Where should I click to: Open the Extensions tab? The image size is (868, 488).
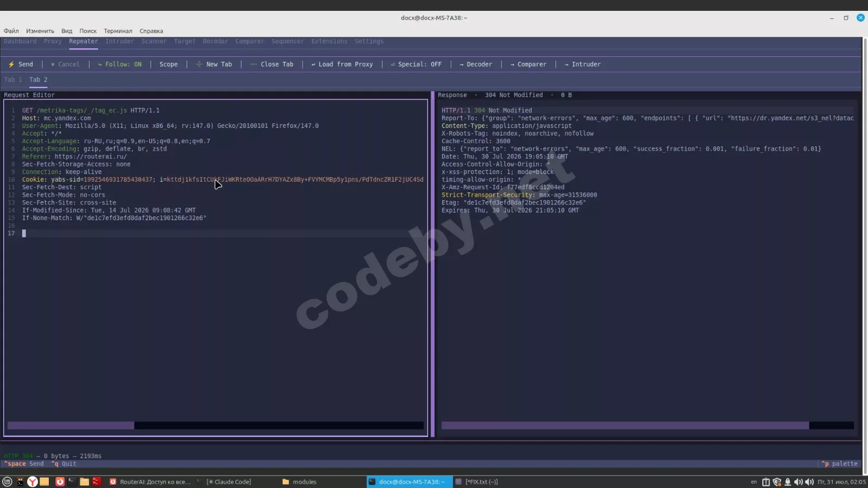(329, 41)
